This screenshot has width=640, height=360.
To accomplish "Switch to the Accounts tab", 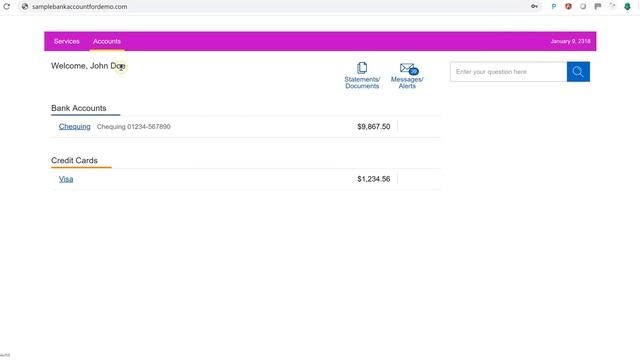I will tap(107, 41).
